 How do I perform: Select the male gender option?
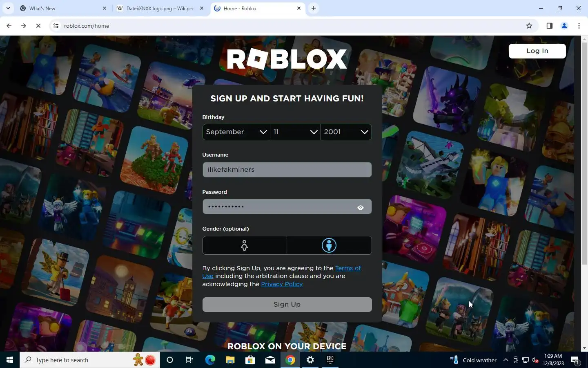[x=329, y=245]
